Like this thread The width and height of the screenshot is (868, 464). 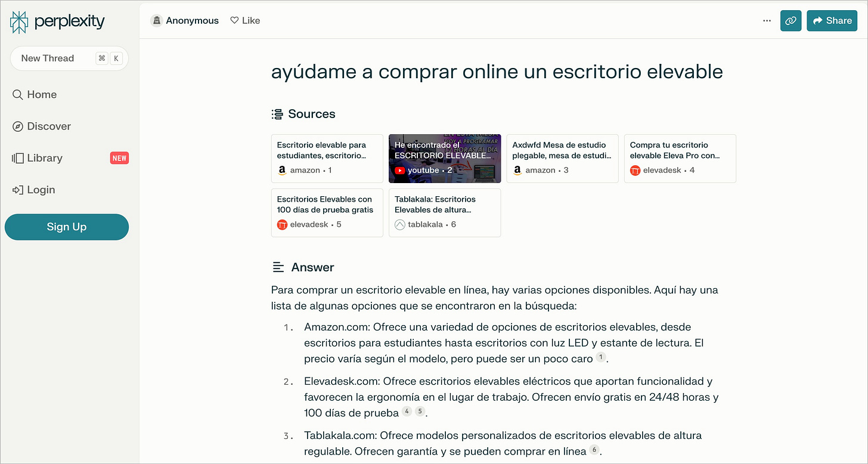coord(245,20)
